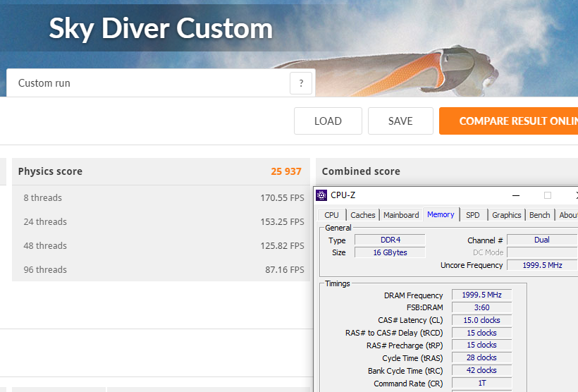
Task: Click the CPU-Z window title text
Action: [343, 195]
